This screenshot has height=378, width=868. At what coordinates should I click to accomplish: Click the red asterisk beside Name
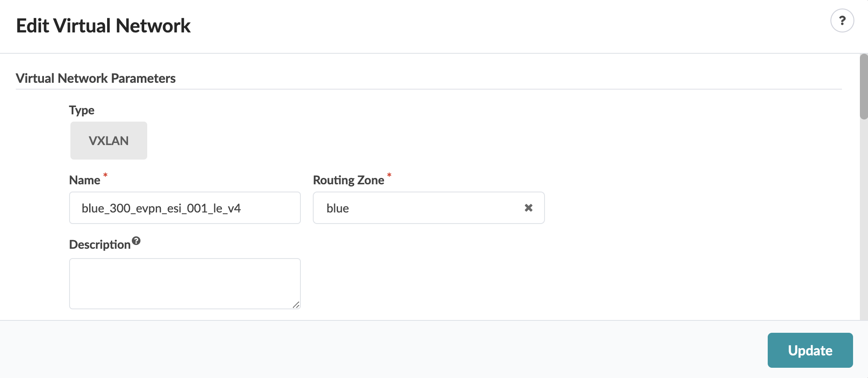click(x=105, y=175)
